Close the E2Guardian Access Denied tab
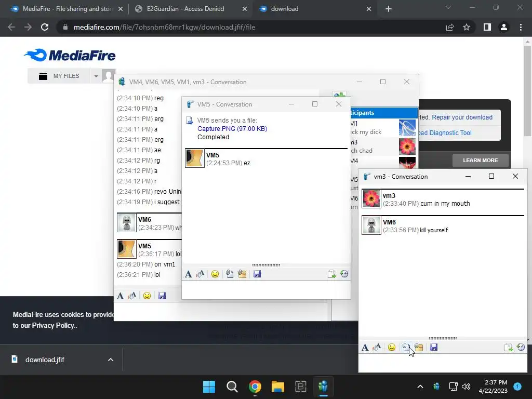The height and width of the screenshot is (399, 532). pyautogui.click(x=245, y=9)
